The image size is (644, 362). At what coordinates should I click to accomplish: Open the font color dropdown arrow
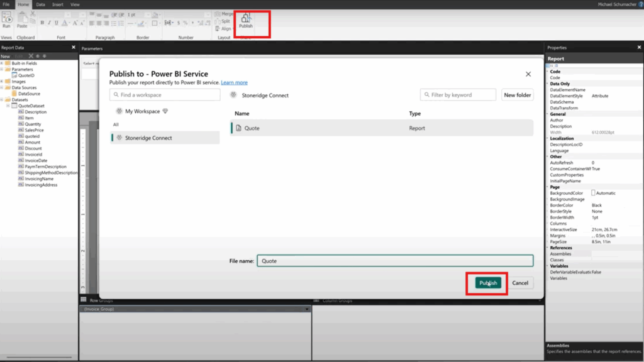[70, 23]
